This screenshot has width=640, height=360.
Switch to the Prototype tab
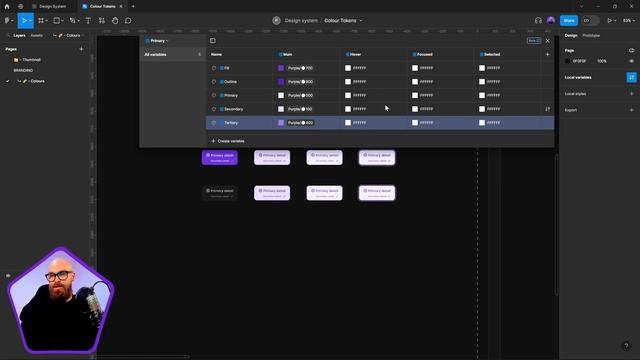click(591, 36)
